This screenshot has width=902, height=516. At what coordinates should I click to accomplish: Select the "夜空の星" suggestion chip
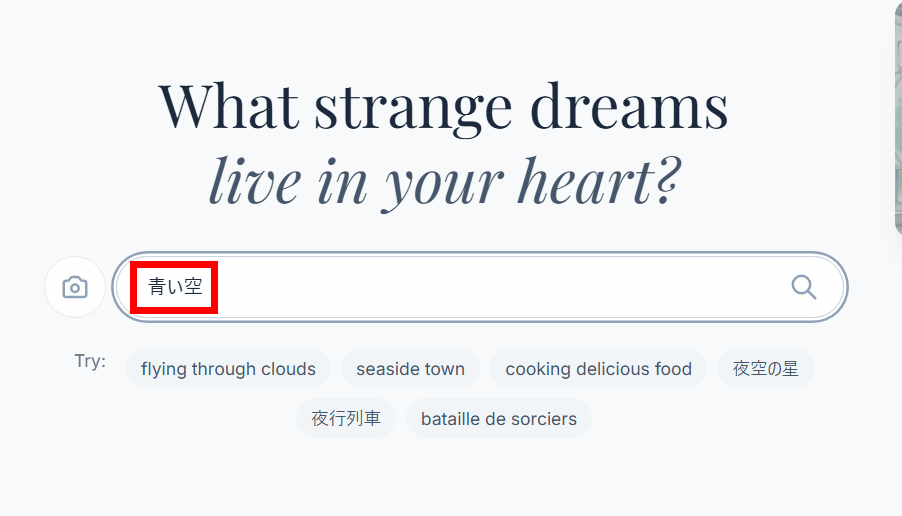765,369
